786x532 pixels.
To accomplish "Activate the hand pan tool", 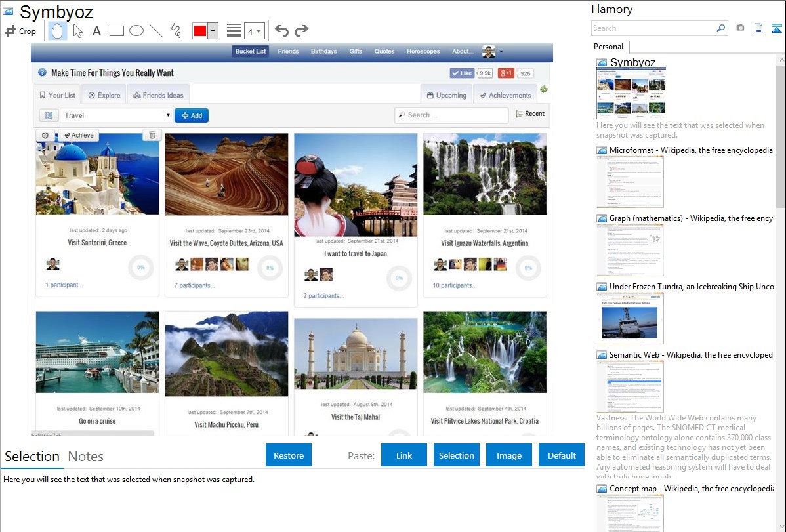I will (x=57, y=31).
